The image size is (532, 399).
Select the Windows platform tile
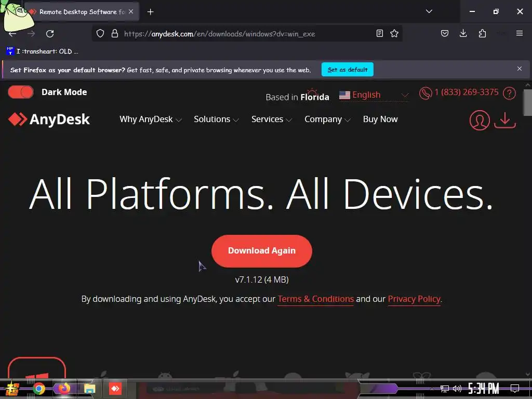coord(37,368)
